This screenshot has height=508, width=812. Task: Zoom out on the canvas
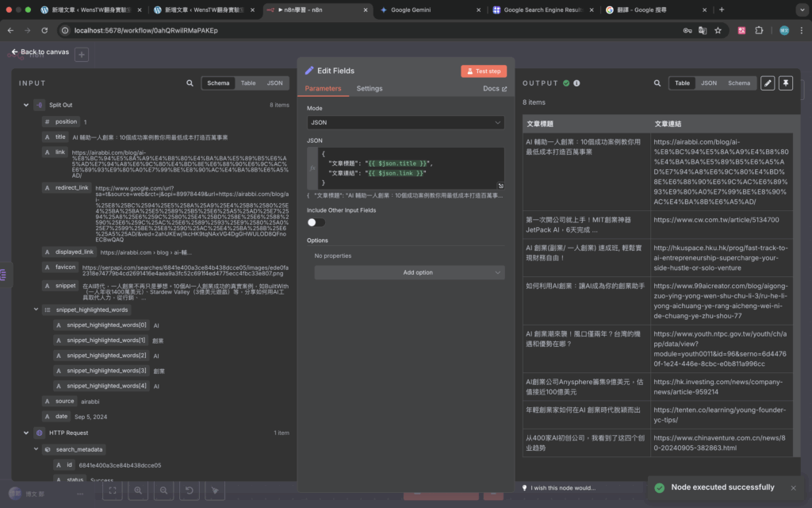pyautogui.click(x=163, y=491)
